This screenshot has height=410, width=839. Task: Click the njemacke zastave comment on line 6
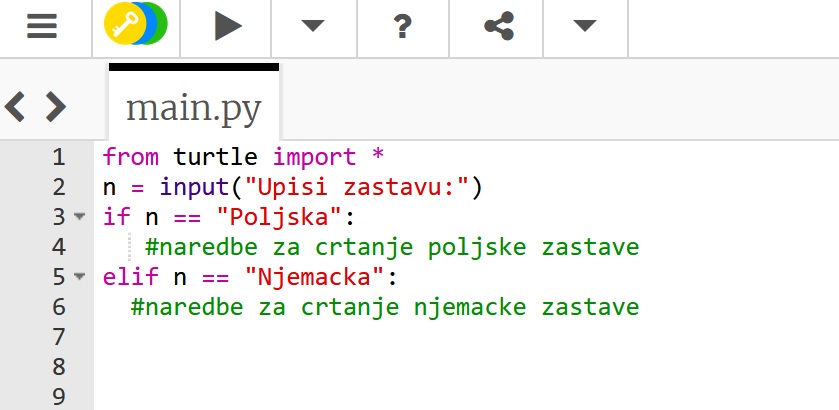point(384,307)
